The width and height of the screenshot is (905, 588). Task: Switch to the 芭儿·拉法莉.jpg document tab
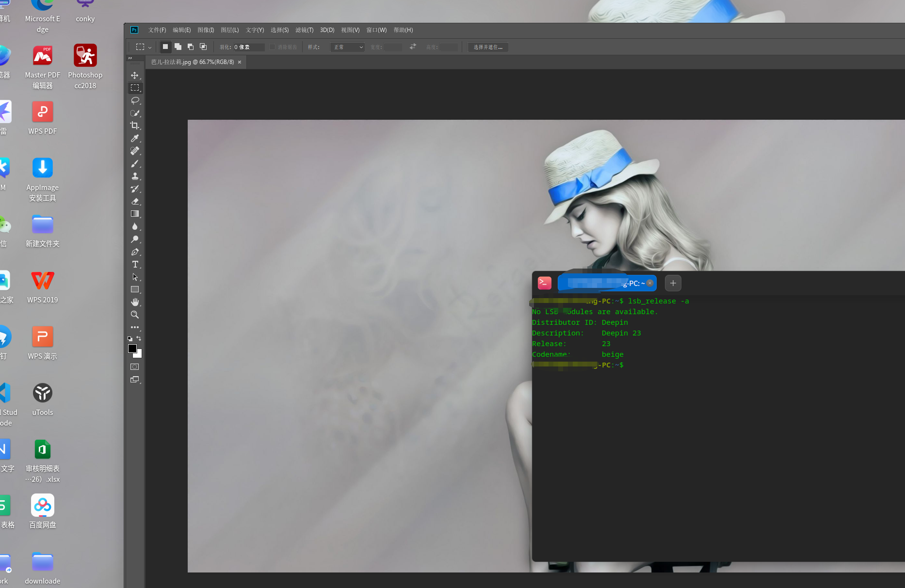193,62
